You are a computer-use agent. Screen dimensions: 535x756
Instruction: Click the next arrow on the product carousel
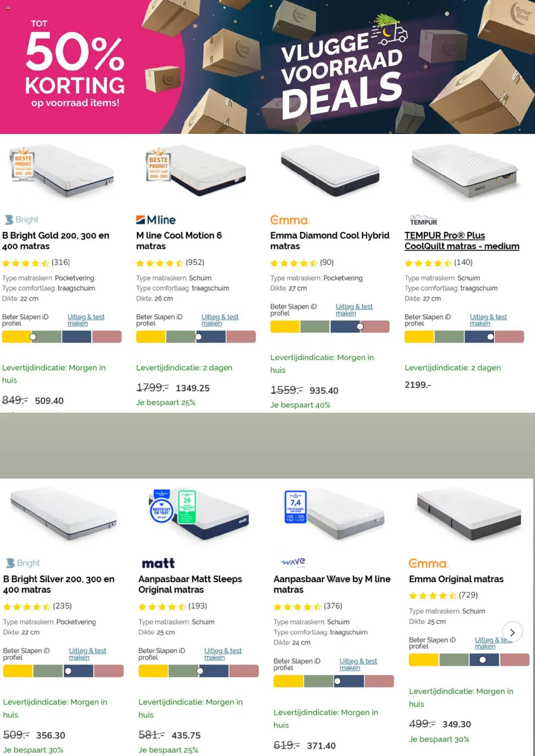point(512,632)
